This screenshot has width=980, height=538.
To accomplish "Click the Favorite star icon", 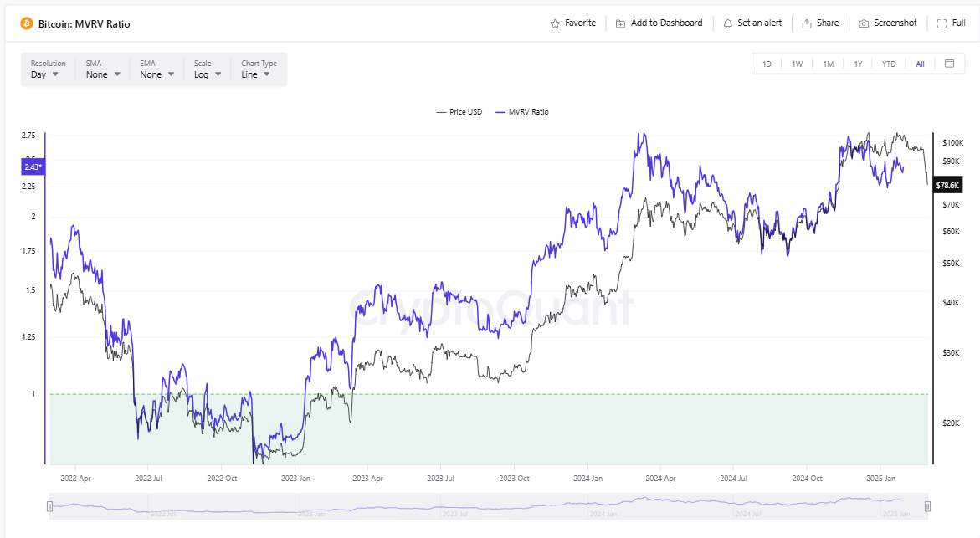I will [x=555, y=23].
